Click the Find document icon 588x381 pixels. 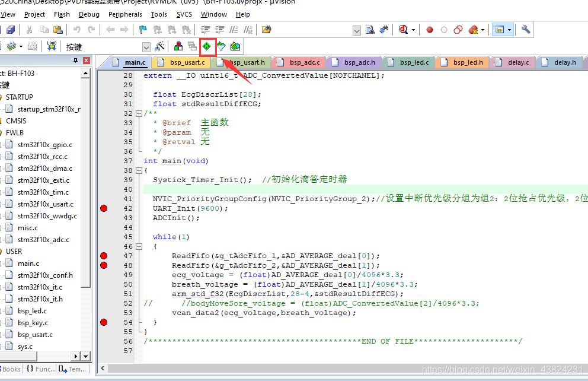[370, 30]
